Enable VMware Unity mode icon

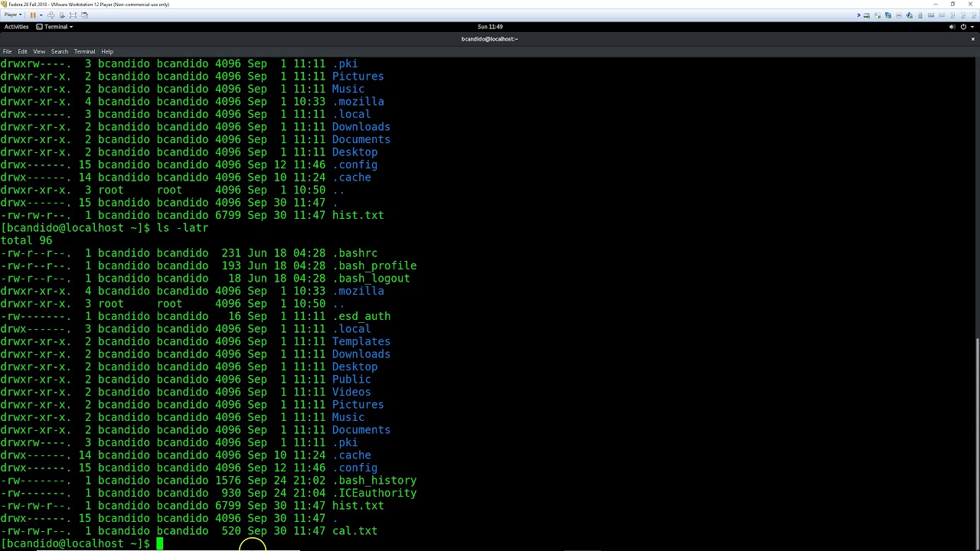coord(84,15)
